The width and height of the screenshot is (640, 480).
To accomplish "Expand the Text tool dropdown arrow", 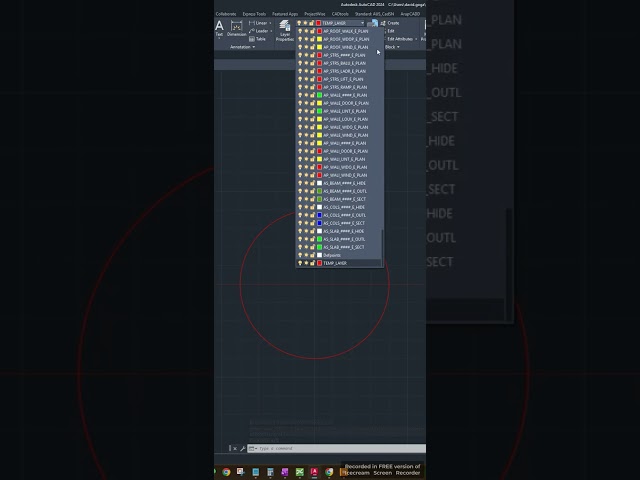I will [219, 38].
